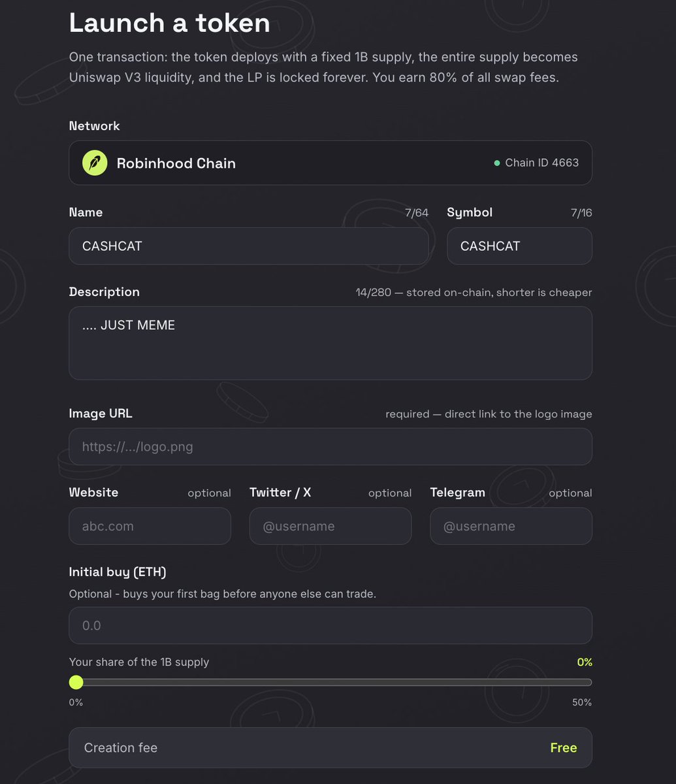Focus the Telegram username field
676x784 pixels.
511,526
